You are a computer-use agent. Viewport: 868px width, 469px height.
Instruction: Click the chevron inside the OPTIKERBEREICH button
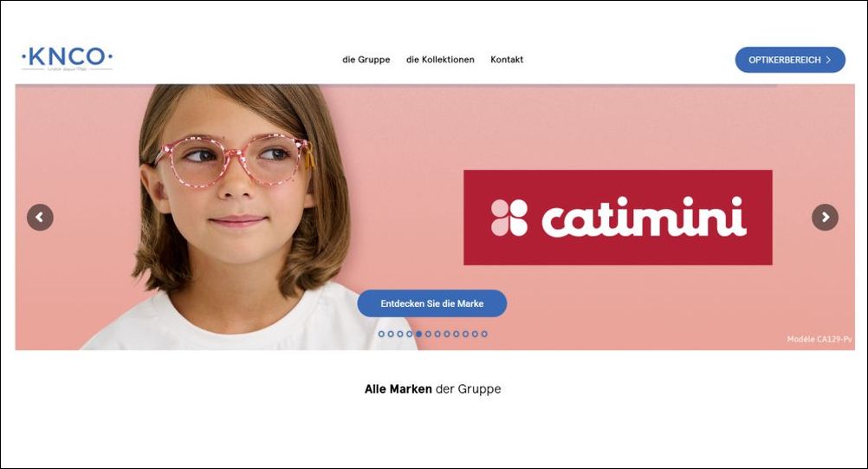click(x=828, y=60)
